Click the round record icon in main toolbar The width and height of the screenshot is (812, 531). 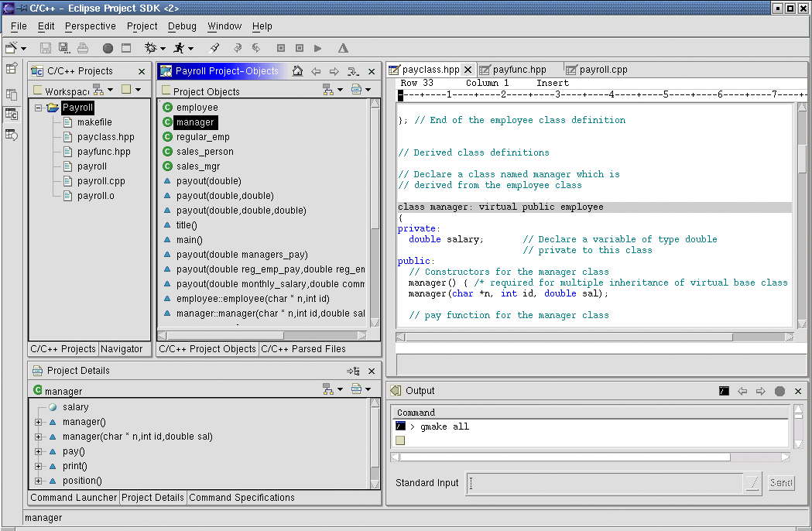(108, 48)
